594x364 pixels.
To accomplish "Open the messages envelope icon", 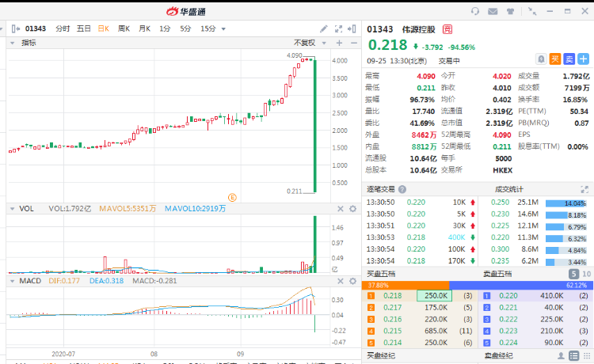I will [493, 11].
